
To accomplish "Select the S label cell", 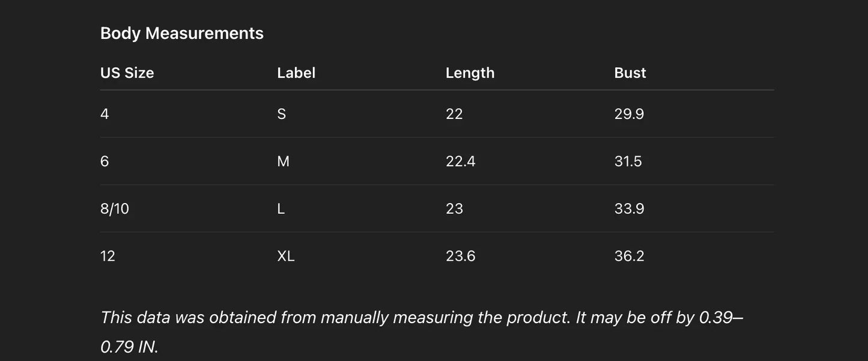I will click(281, 114).
